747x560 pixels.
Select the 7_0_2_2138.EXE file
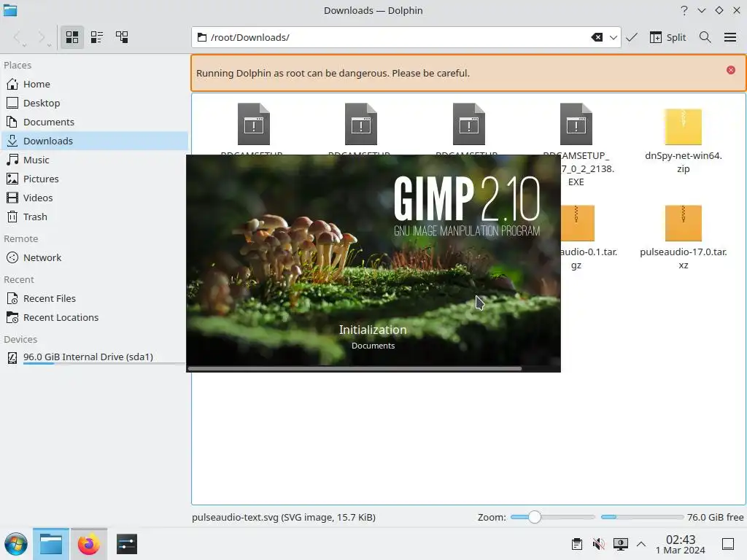pyautogui.click(x=576, y=144)
